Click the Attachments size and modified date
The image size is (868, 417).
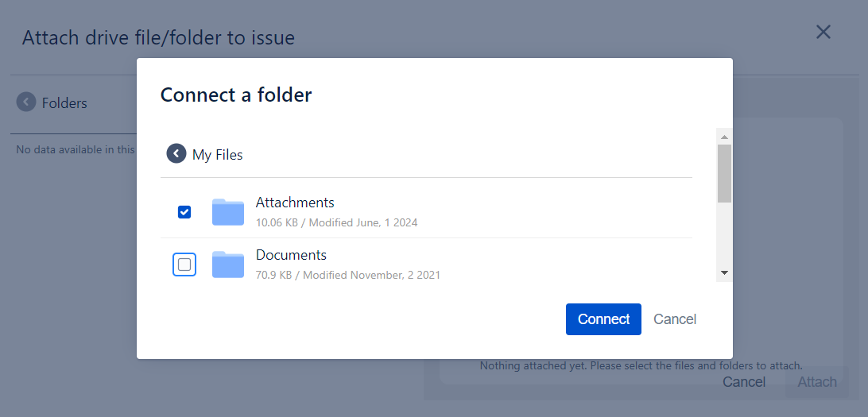coord(336,222)
